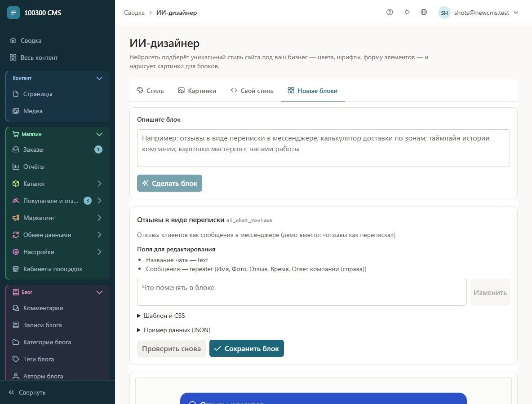Click the Сохранить блок button

pos(247,348)
